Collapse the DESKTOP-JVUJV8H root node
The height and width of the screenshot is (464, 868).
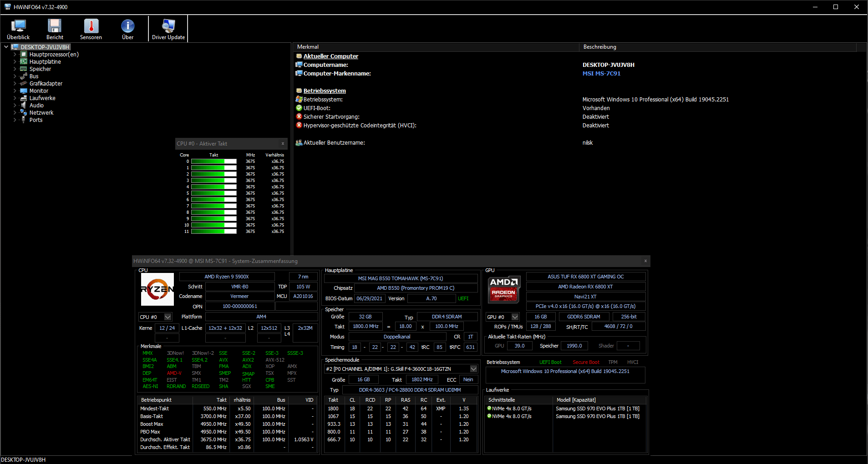point(6,47)
